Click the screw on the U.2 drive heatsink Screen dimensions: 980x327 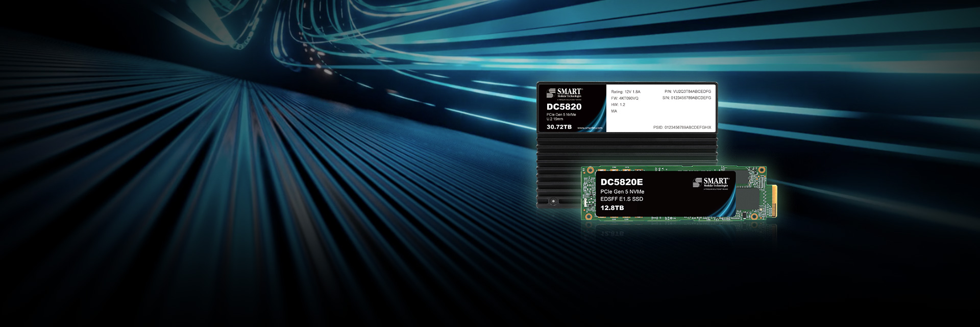[x=553, y=201]
